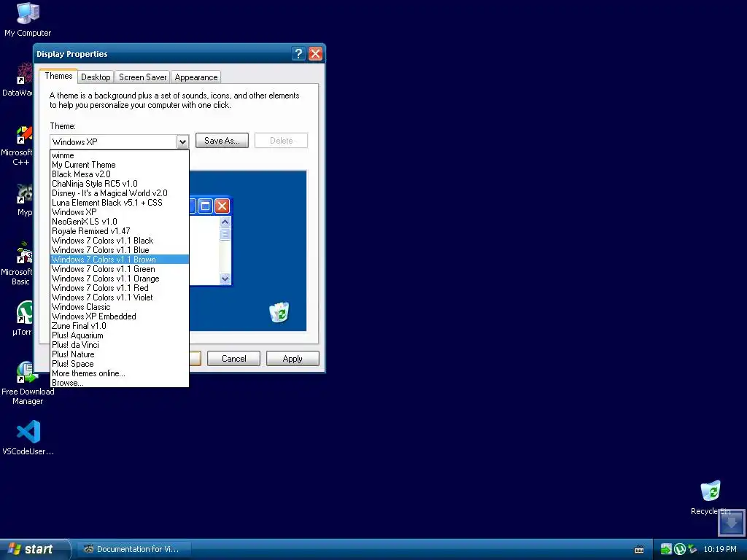Click the keyboard language bar icon
747x560 pixels.
[x=639, y=550]
